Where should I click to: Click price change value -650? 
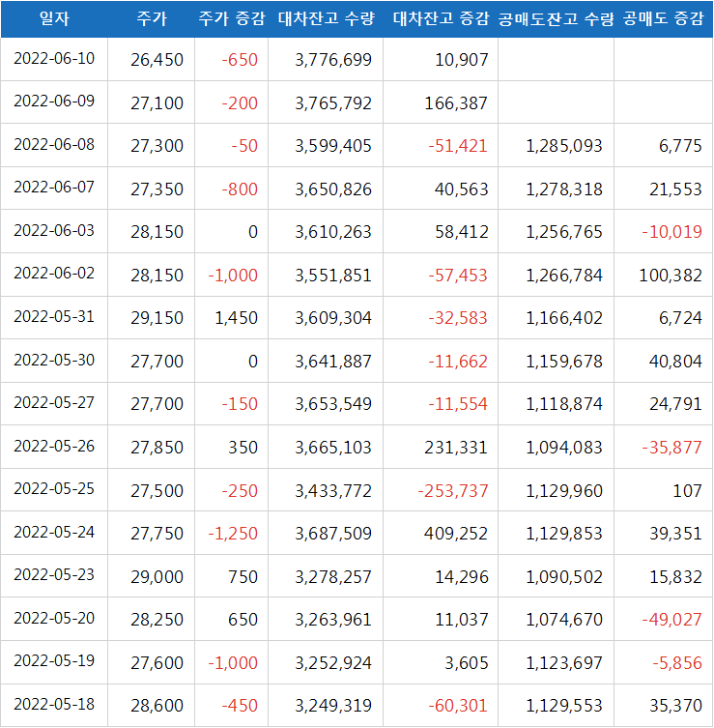coord(240,60)
